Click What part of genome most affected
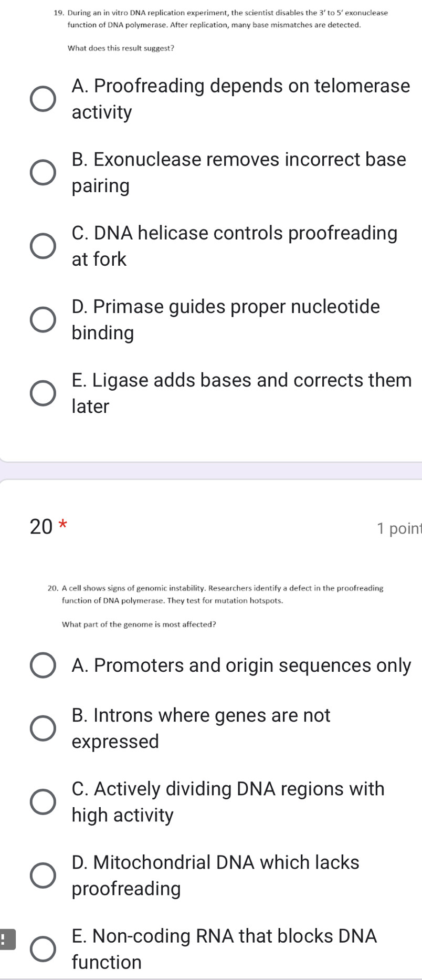The image size is (422, 980). click(145, 624)
